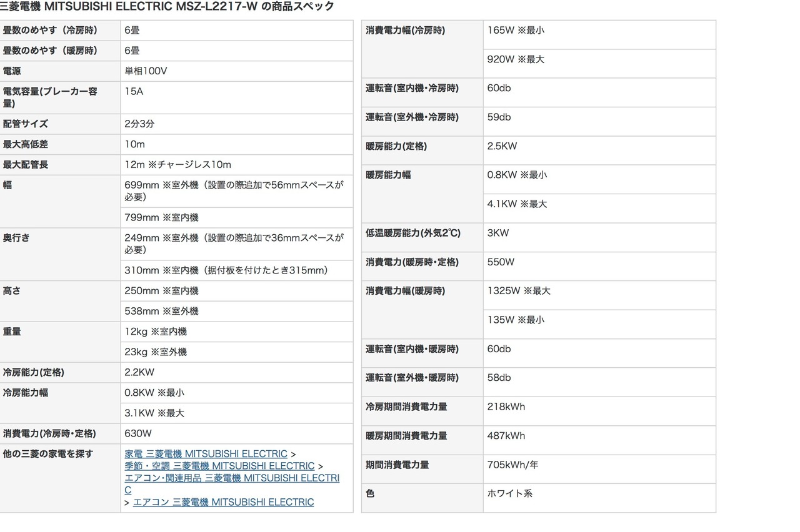Click the 最大高低差 label

coord(26,144)
